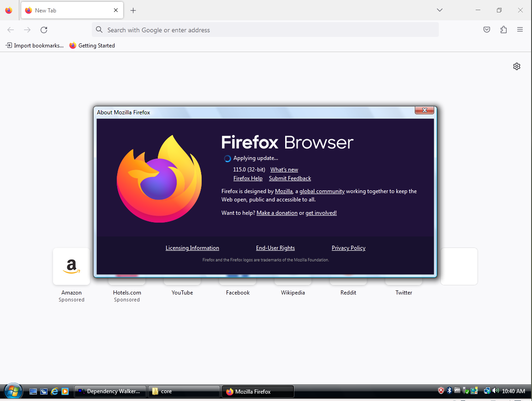Reload the current page
532x401 pixels.
tap(44, 30)
